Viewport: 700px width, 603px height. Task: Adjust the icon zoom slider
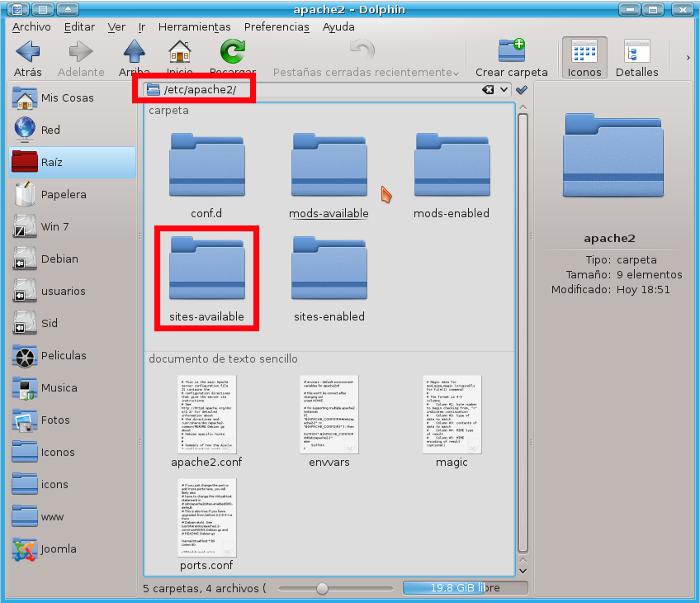[322, 588]
